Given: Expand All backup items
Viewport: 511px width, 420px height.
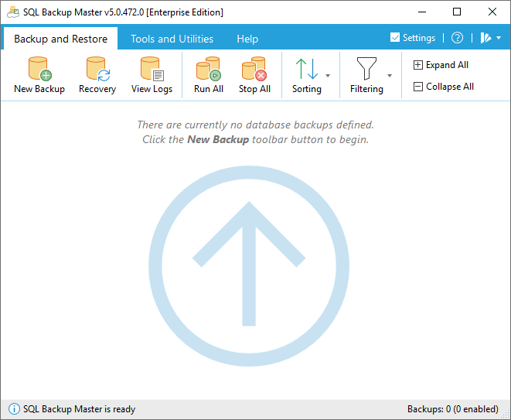Looking at the screenshot, I should coord(441,65).
